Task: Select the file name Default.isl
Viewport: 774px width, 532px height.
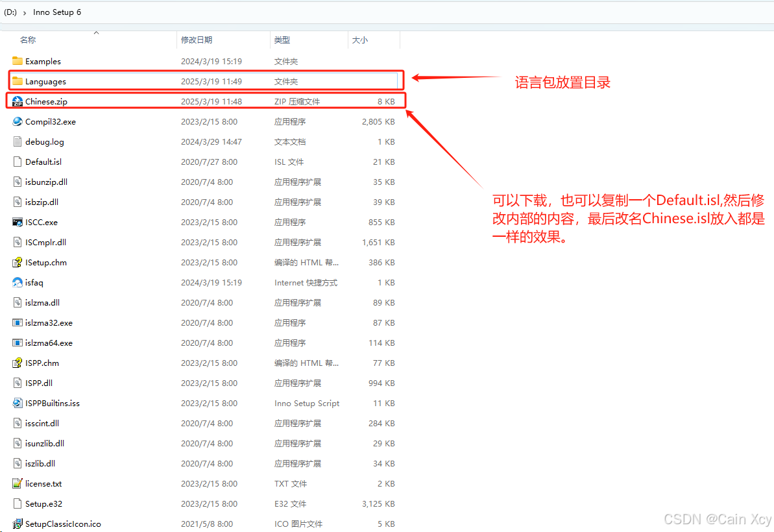Action: pyautogui.click(x=43, y=162)
